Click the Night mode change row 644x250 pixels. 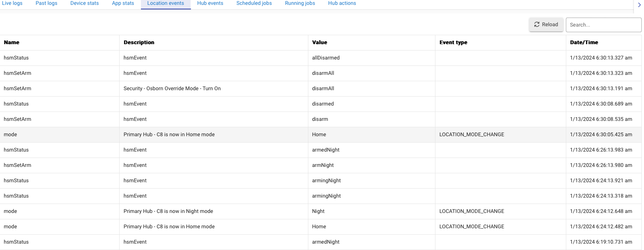pos(168,211)
